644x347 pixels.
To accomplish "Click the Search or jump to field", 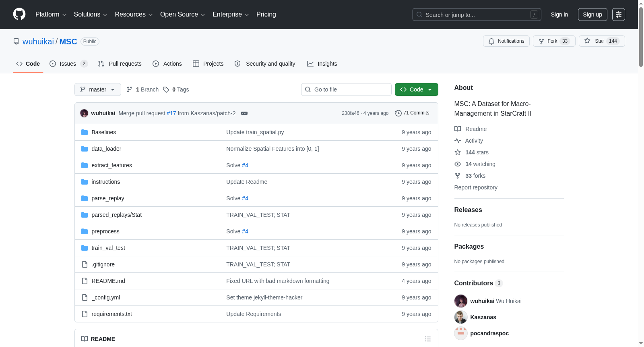I will tap(477, 15).
